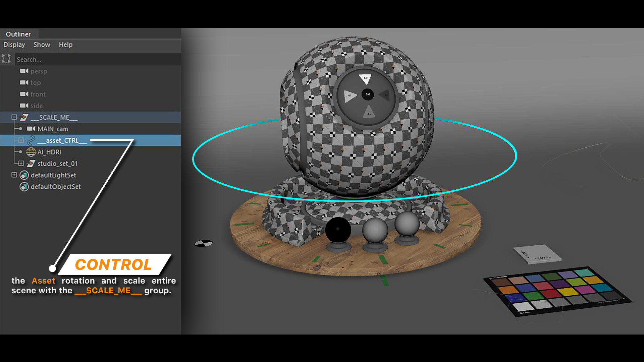Click the front camera icon

pos(24,94)
